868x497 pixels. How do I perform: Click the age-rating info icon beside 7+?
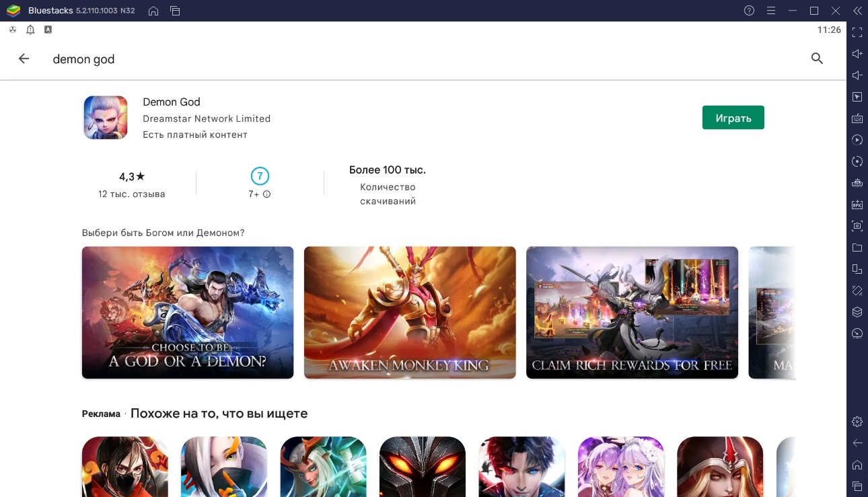click(266, 194)
